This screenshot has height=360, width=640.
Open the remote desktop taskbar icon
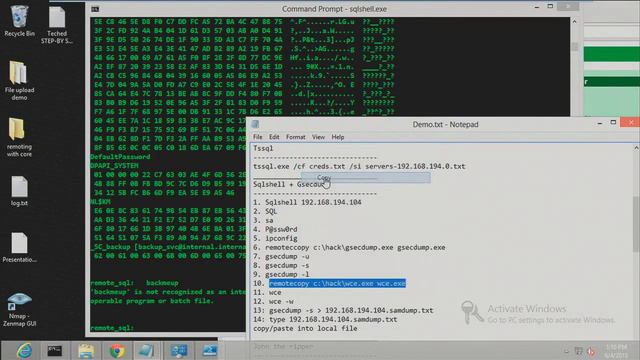pos(179,351)
